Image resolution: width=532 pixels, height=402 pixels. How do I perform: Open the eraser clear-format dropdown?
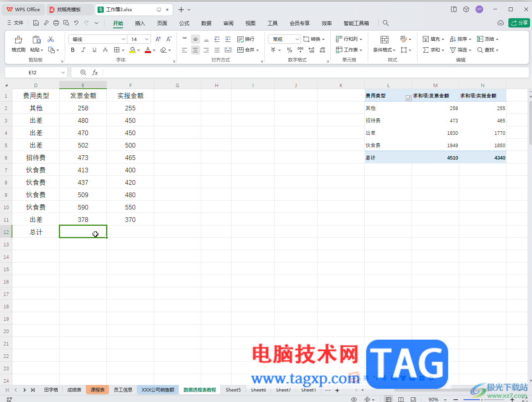point(170,50)
